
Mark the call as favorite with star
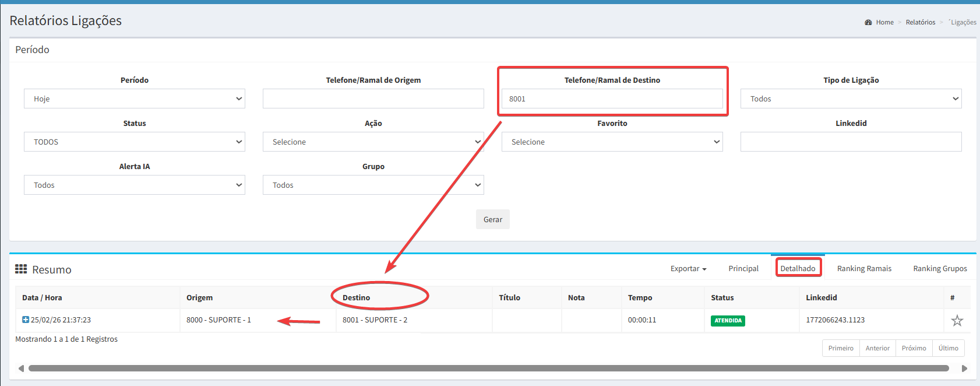tap(957, 320)
